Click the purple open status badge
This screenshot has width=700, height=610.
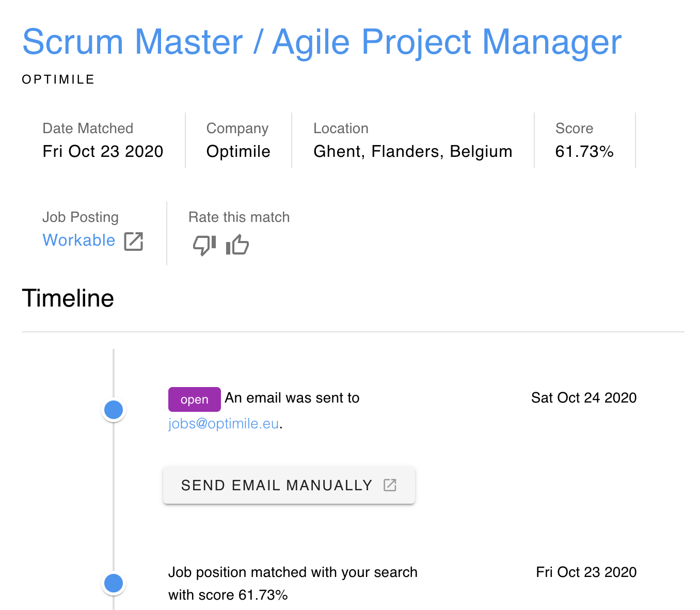tap(195, 399)
